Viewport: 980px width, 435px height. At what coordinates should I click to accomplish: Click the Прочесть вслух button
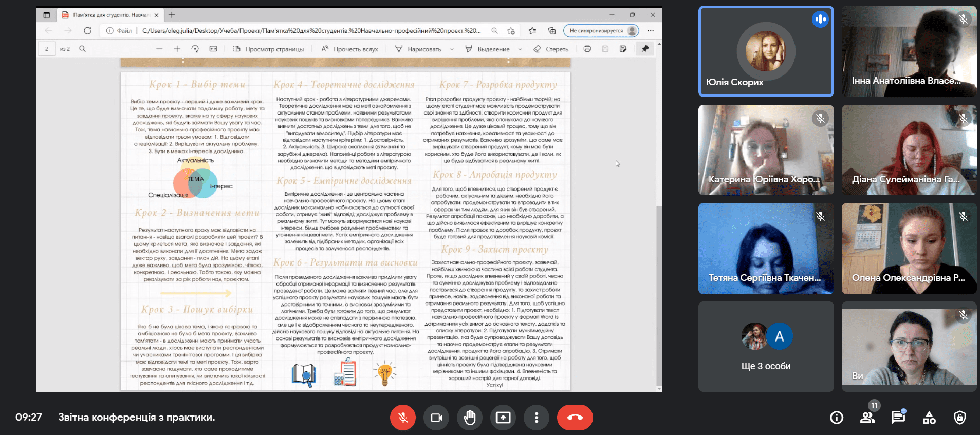pyautogui.click(x=349, y=49)
